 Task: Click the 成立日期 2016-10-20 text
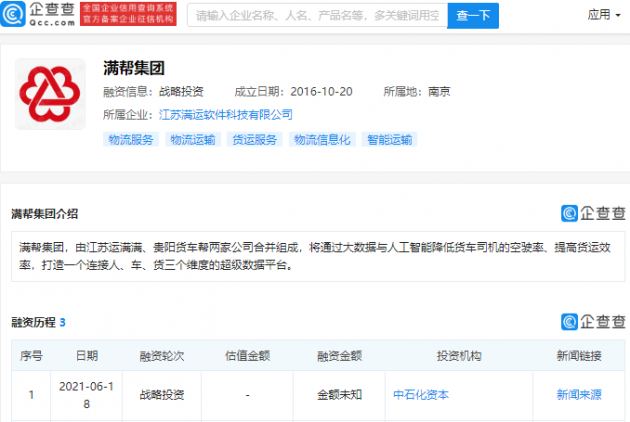(x=293, y=92)
